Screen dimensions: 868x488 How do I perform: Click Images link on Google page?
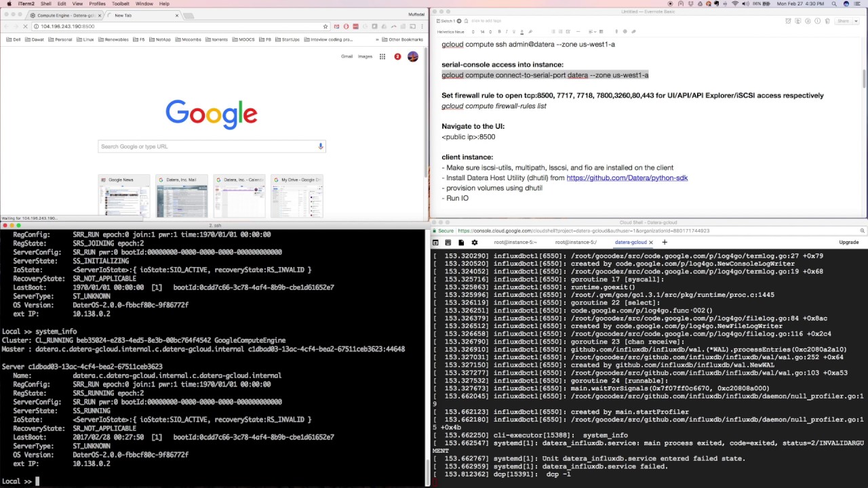pos(365,56)
